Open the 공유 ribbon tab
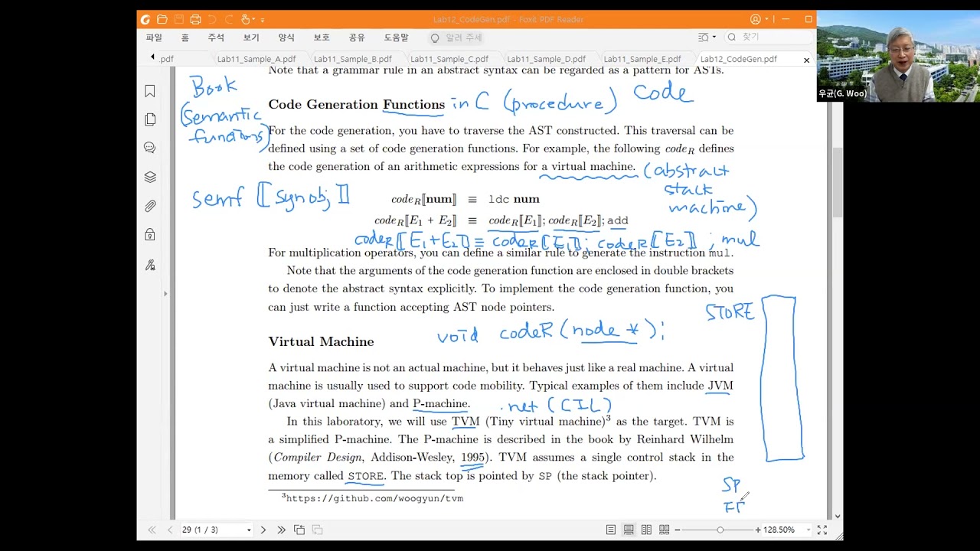Image resolution: width=980 pixels, height=551 pixels. [x=357, y=37]
